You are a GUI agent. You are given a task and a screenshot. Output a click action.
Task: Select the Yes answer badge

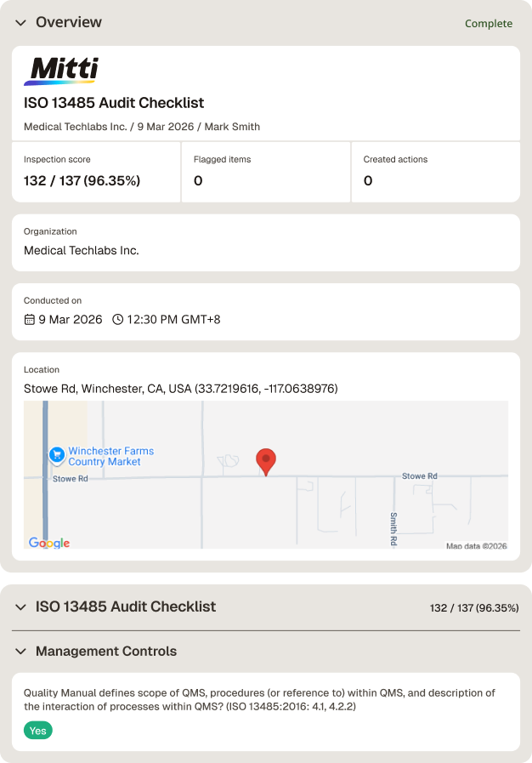38,731
